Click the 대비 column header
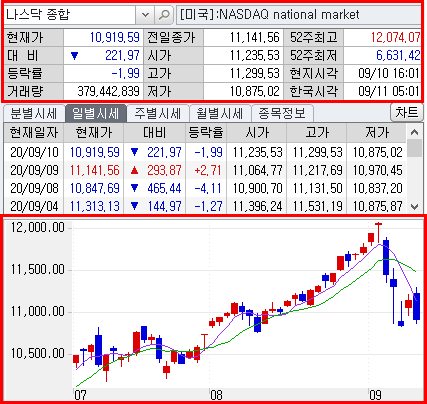This screenshot has height=404, width=427. pos(155,133)
